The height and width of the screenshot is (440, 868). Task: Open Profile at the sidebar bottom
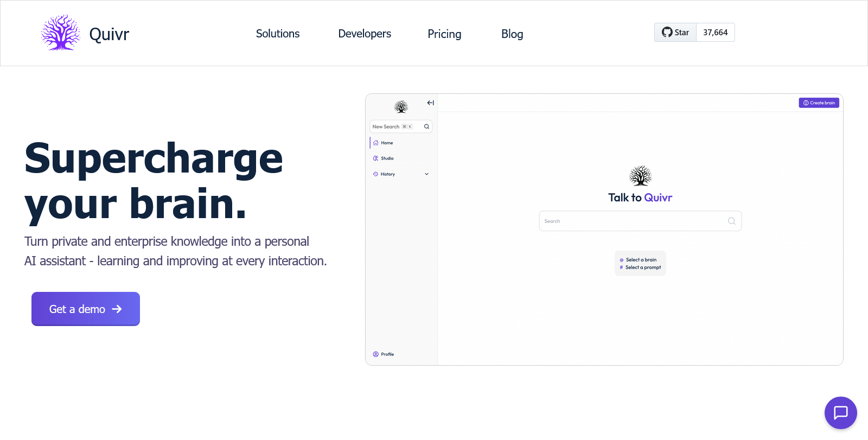pos(384,354)
